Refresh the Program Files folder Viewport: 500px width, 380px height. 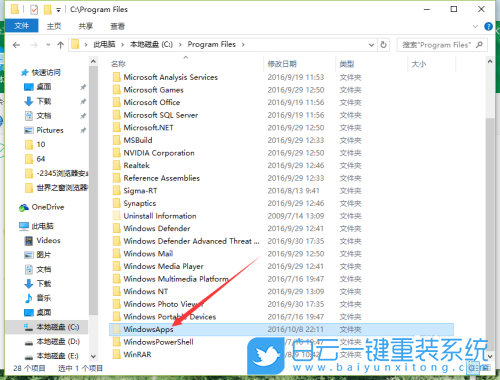pyautogui.click(x=383, y=45)
